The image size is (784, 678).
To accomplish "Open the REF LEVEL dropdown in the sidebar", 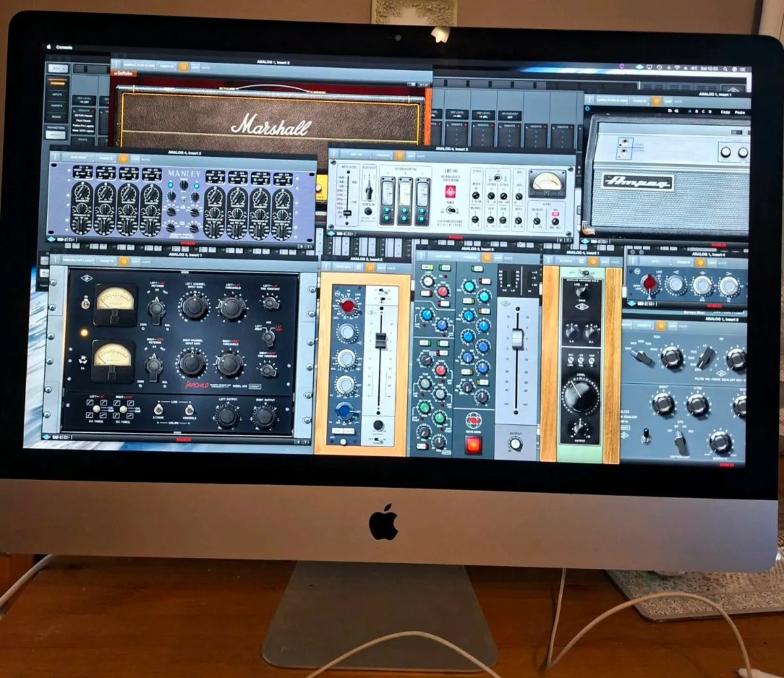I will point(83,99).
